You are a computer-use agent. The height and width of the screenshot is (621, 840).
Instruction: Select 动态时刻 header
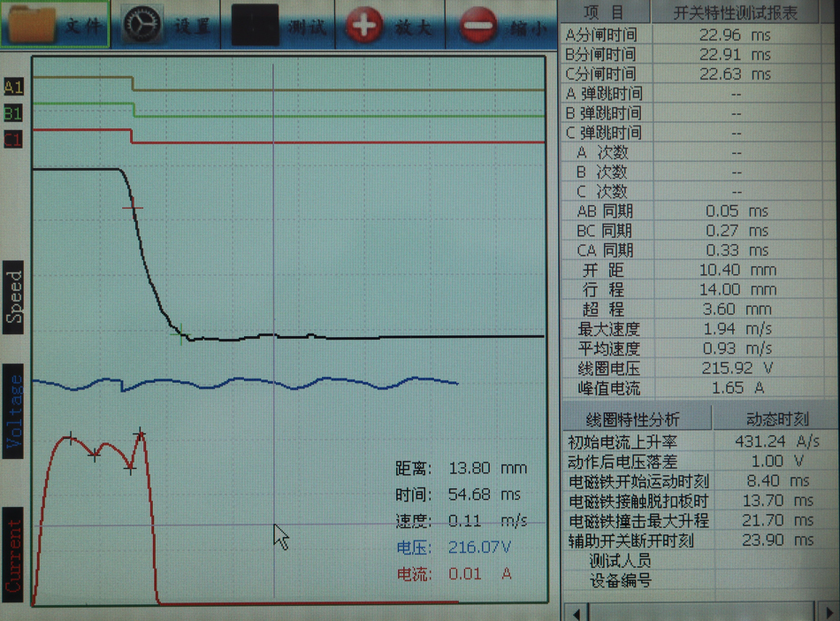777,418
